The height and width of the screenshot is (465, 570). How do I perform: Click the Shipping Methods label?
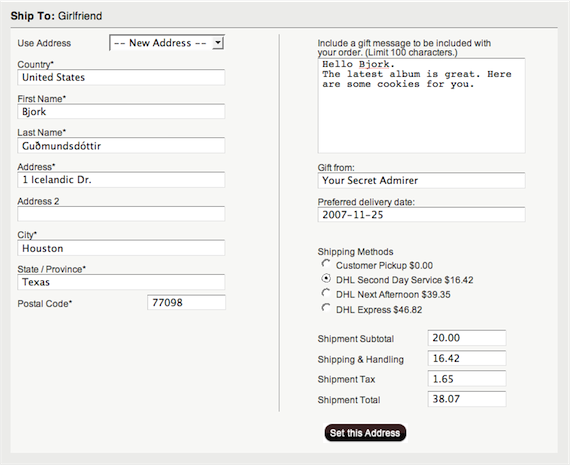point(356,252)
